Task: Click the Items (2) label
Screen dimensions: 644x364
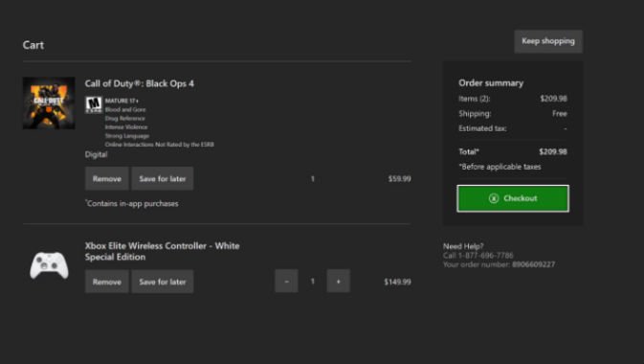Action: pyautogui.click(x=474, y=99)
